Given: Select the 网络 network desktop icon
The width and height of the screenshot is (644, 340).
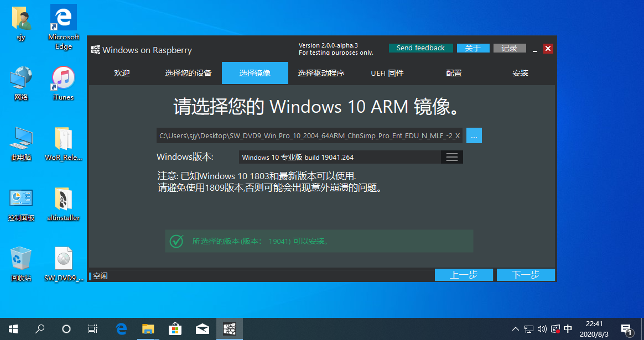Looking at the screenshot, I should point(21,78).
